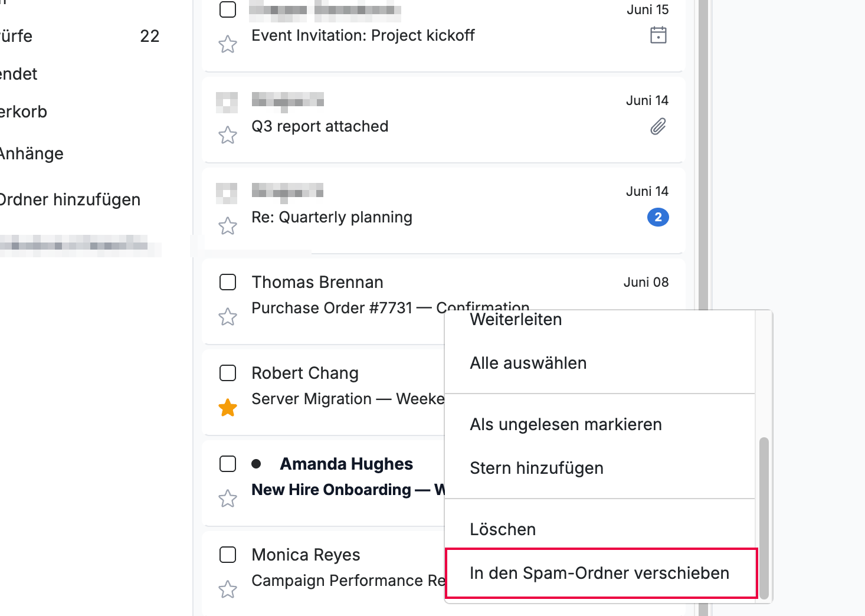Check the Amanda Hughes email checkbox

[228, 464]
